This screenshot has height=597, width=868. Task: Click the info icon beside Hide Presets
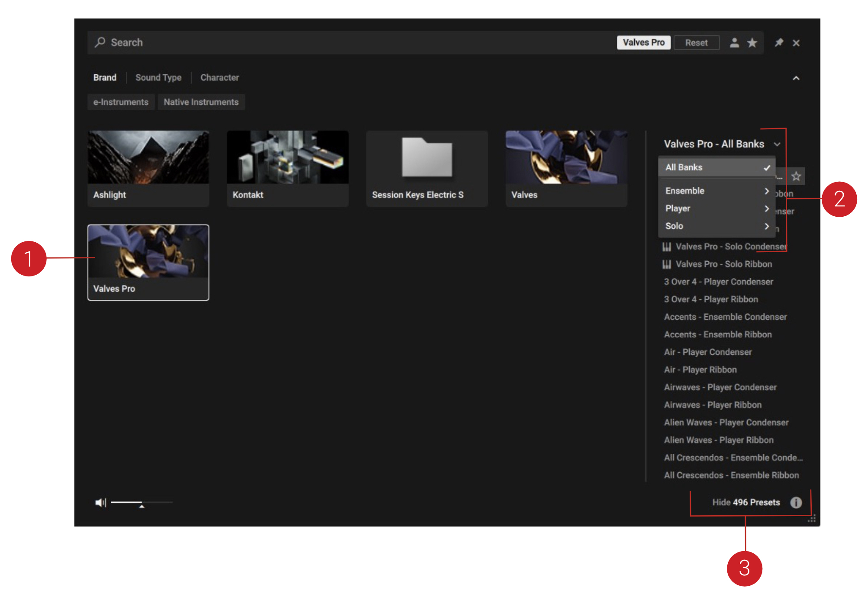coord(796,502)
